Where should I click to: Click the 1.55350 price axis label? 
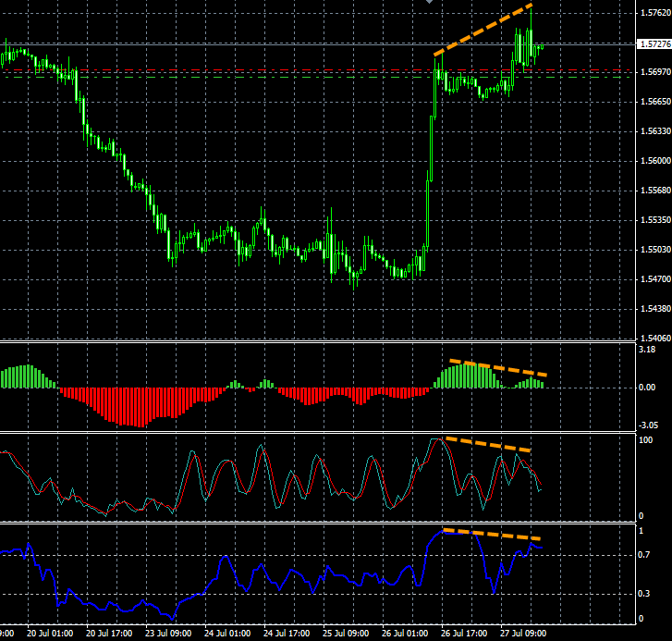[x=655, y=220]
